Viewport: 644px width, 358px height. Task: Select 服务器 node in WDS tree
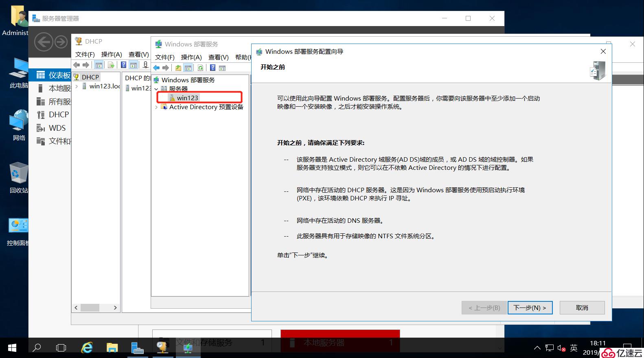tap(178, 89)
